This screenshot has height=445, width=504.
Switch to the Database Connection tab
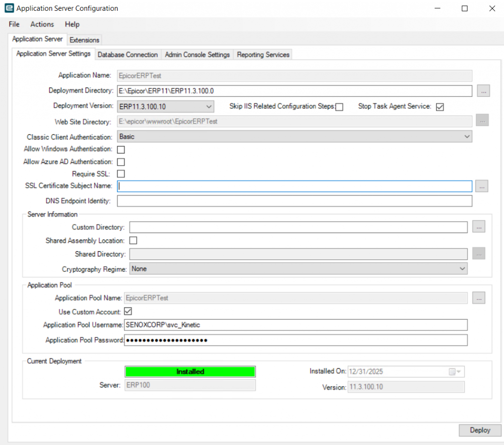pyautogui.click(x=127, y=55)
